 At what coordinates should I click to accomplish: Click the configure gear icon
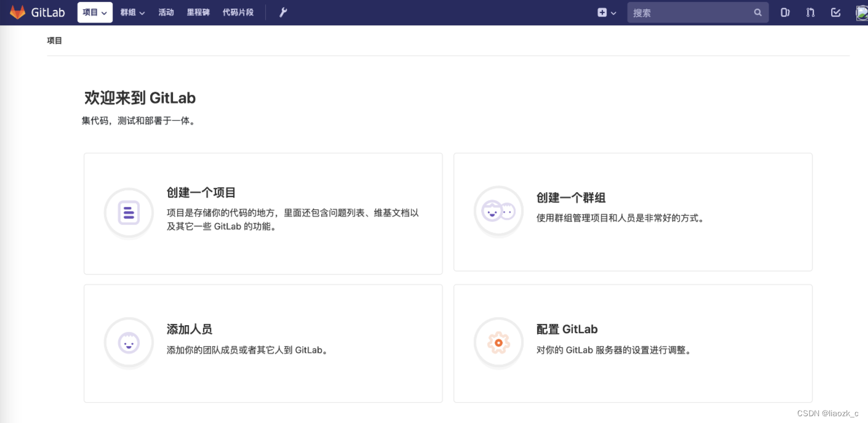(498, 342)
